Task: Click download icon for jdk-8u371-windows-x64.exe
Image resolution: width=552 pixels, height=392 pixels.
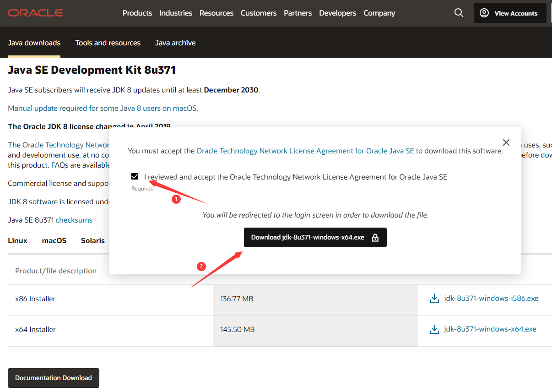Action: [434, 329]
